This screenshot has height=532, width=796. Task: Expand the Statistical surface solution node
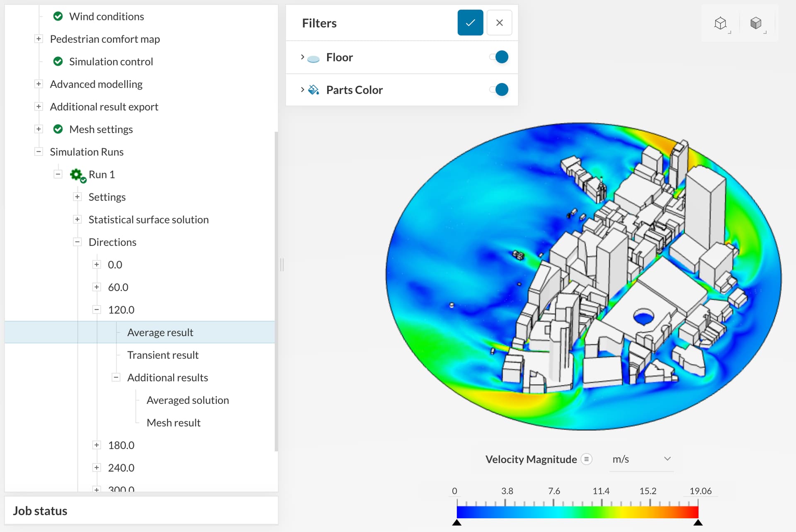pos(78,219)
